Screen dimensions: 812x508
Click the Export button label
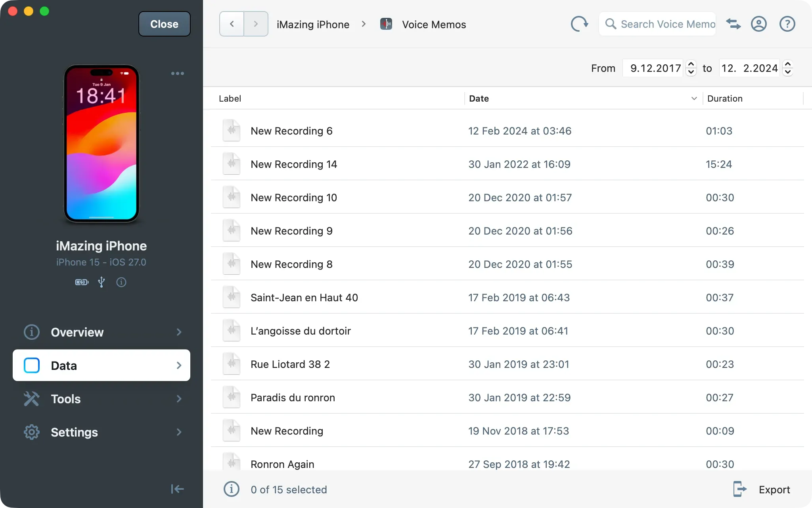tap(774, 489)
